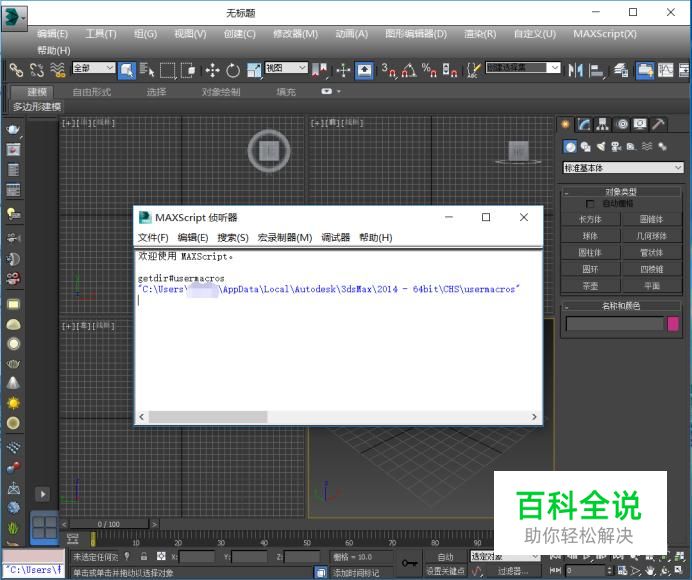
Task: Toggle Angle Snap
Action: pos(409,70)
